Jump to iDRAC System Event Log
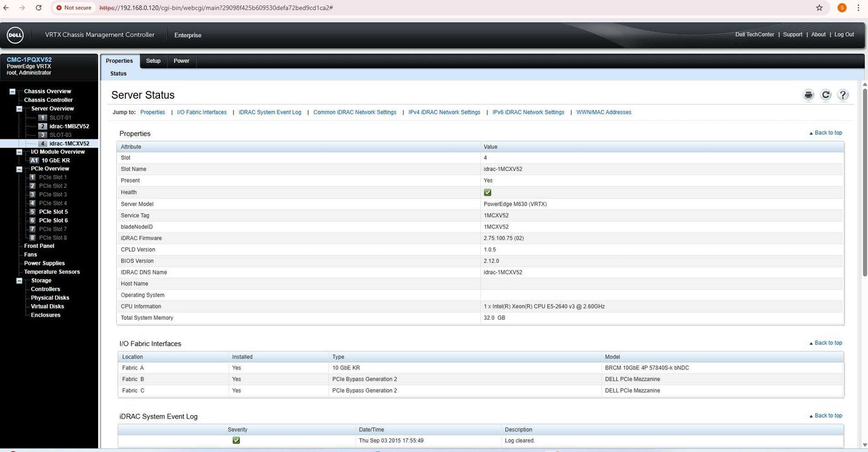The image size is (868, 452). [x=270, y=112]
